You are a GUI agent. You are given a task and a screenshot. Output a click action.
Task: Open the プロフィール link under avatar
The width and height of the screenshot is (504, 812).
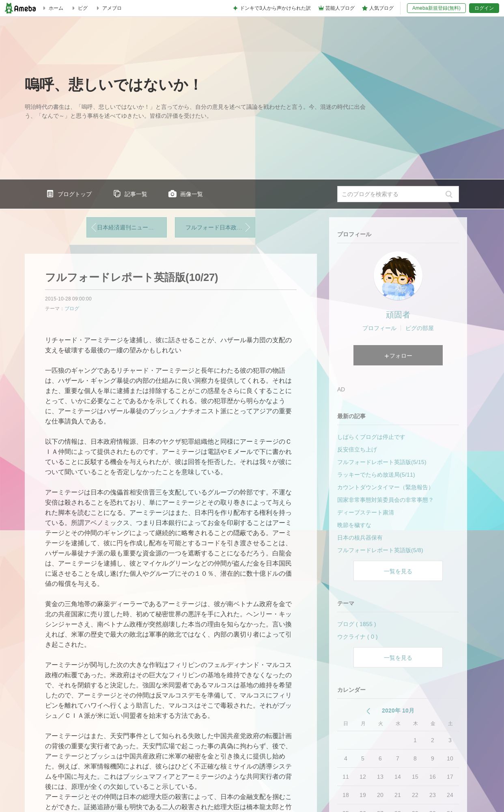(379, 328)
